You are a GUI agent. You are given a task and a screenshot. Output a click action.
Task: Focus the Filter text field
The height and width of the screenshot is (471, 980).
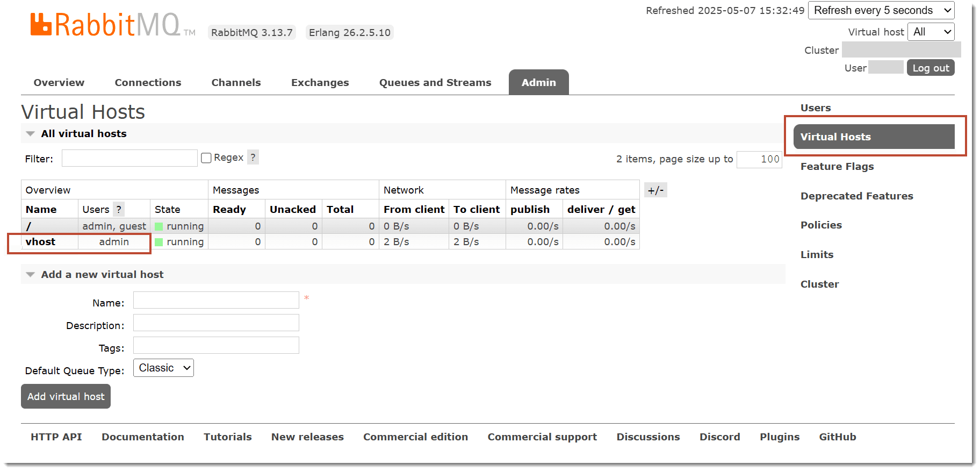coord(129,158)
